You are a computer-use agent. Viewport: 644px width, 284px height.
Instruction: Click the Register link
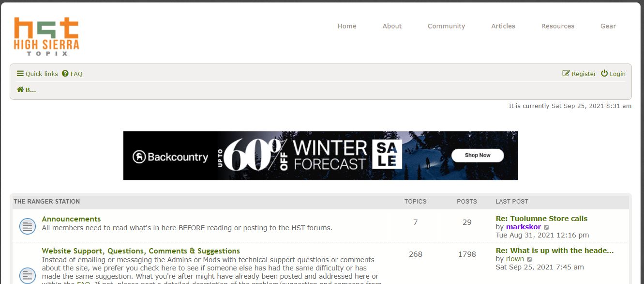pyautogui.click(x=579, y=74)
